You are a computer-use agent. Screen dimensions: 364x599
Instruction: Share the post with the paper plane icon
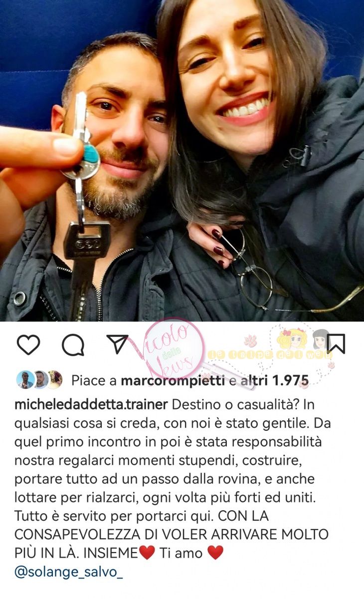pyautogui.click(x=118, y=344)
